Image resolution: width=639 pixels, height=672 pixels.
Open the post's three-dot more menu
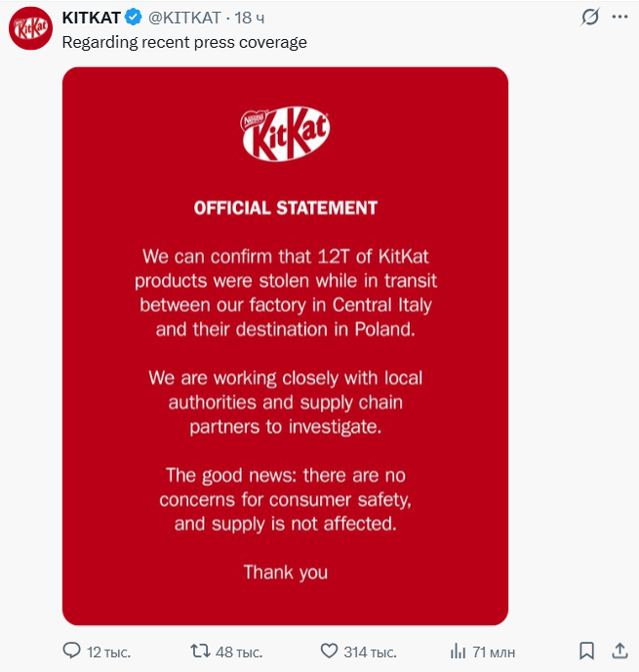(619, 18)
